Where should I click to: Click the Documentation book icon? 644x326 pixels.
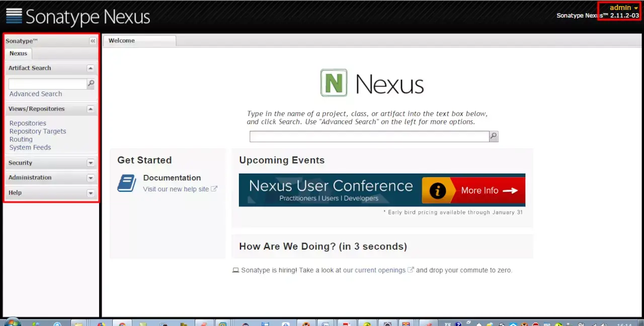click(127, 183)
